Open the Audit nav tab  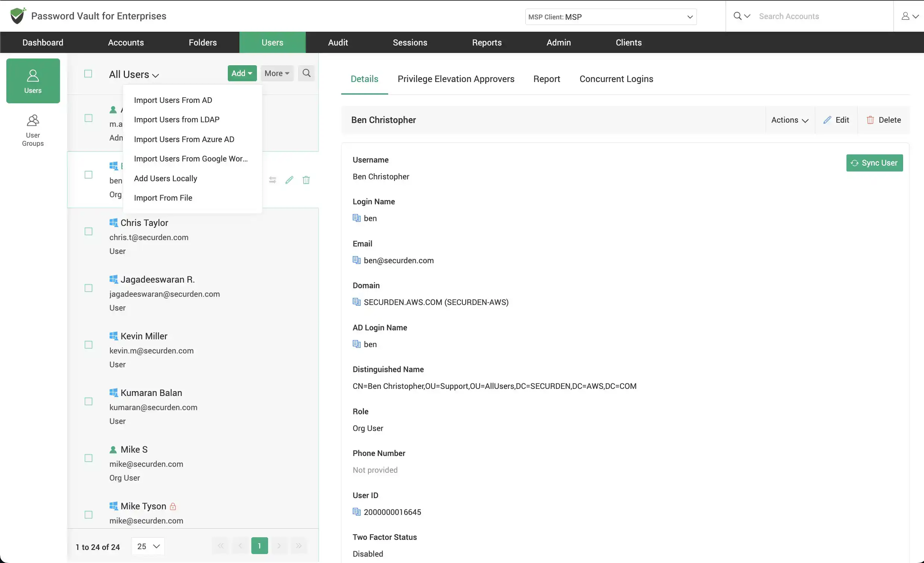tap(338, 43)
